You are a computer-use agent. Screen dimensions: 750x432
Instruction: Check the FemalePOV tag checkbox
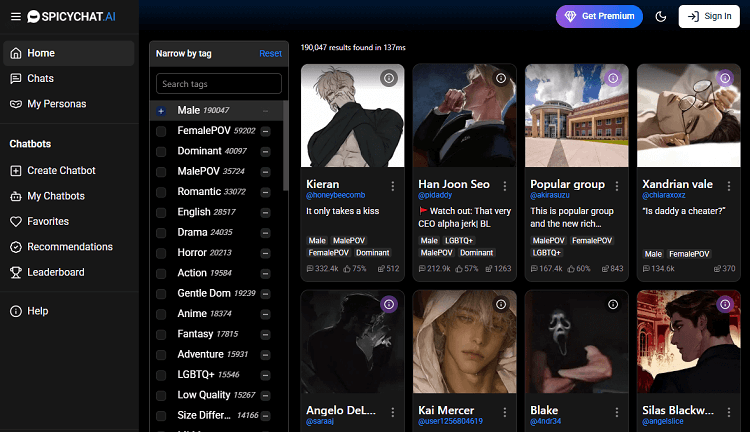tap(161, 131)
